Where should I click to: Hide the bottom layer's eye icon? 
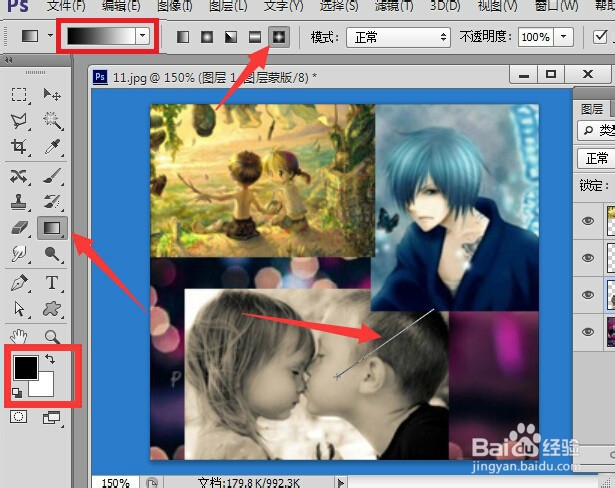click(x=588, y=332)
